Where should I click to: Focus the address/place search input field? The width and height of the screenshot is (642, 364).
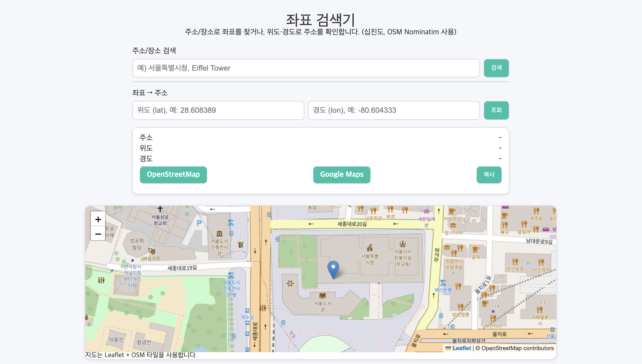tap(306, 68)
